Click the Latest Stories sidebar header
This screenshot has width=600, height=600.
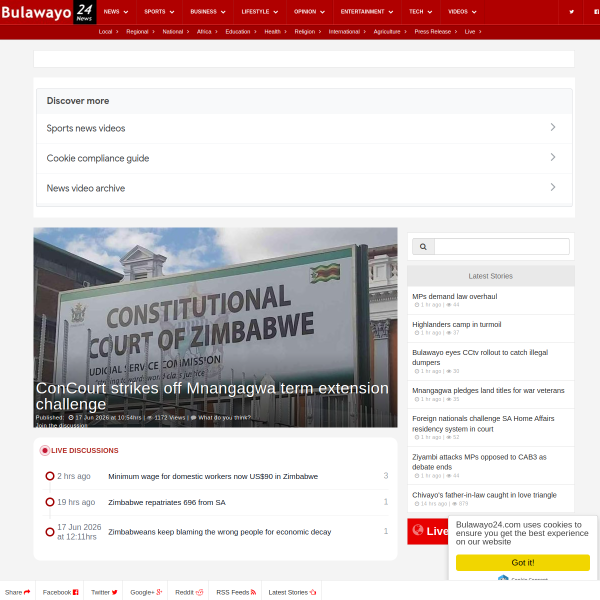pos(491,276)
